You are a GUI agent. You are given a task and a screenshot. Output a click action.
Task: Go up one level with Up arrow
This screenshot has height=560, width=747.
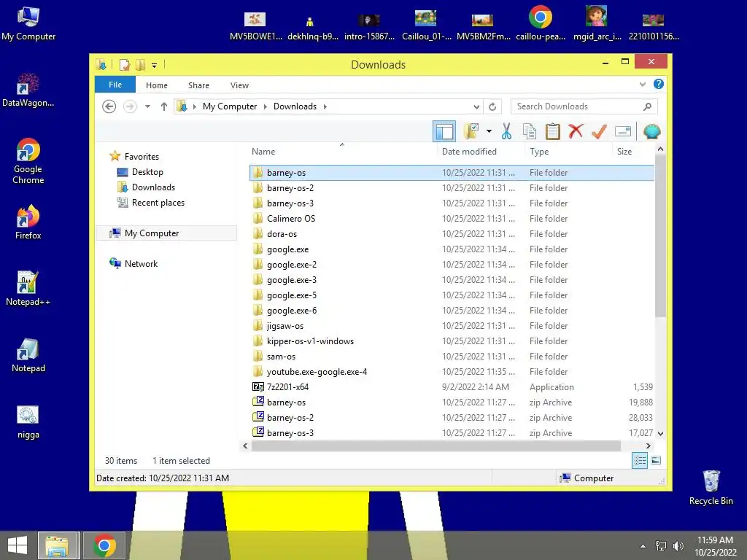[164, 106]
